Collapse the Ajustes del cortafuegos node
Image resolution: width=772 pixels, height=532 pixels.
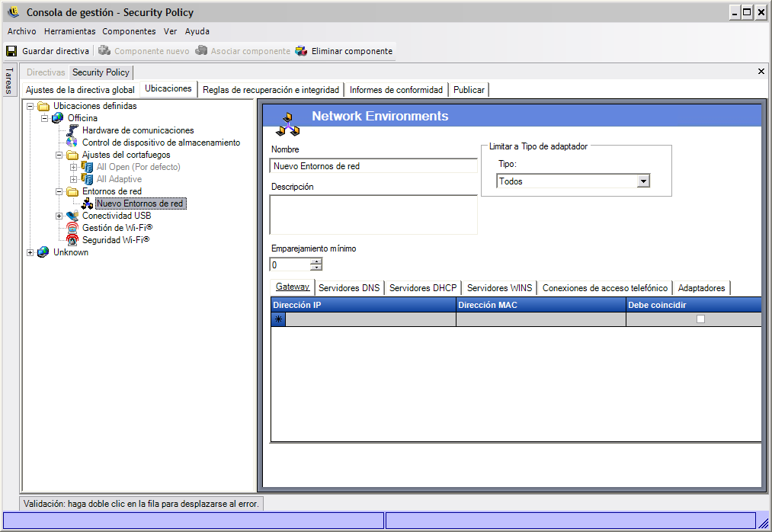tap(59, 155)
